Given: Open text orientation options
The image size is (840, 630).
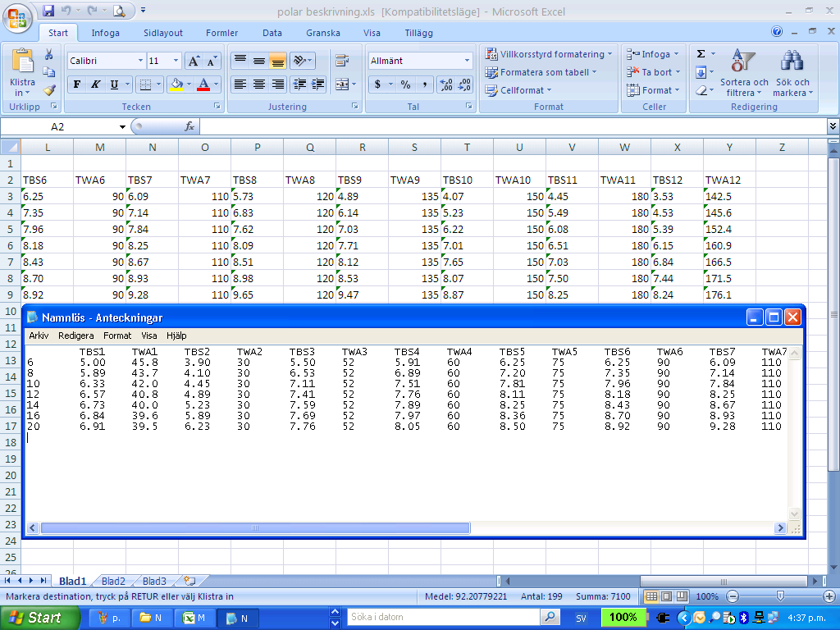Looking at the screenshot, I should [302, 61].
